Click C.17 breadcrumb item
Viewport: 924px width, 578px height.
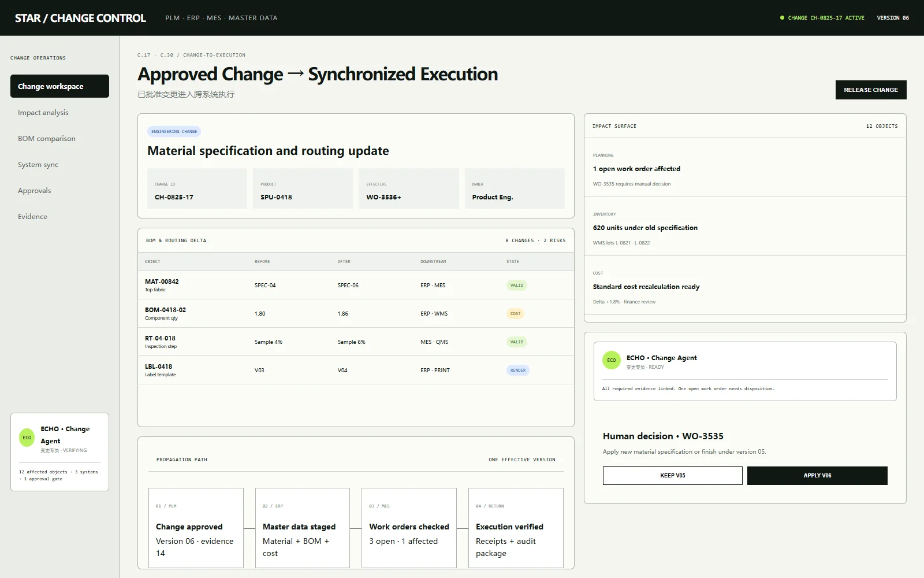tap(144, 55)
